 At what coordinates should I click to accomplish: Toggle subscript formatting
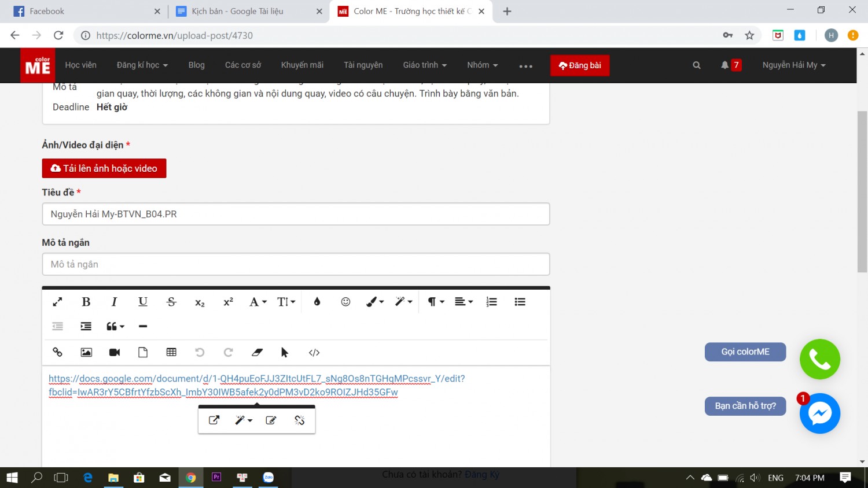pyautogui.click(x=200, y=302)
